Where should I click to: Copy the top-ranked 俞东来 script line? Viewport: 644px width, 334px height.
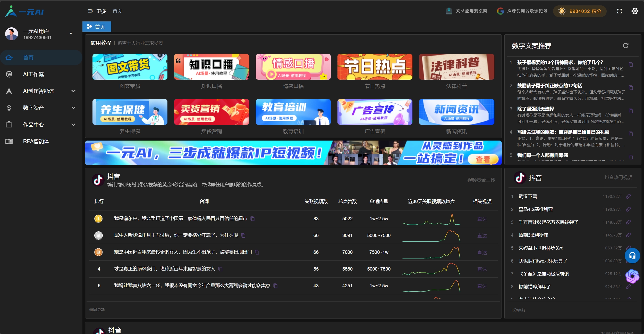click(x=252, y=219)
